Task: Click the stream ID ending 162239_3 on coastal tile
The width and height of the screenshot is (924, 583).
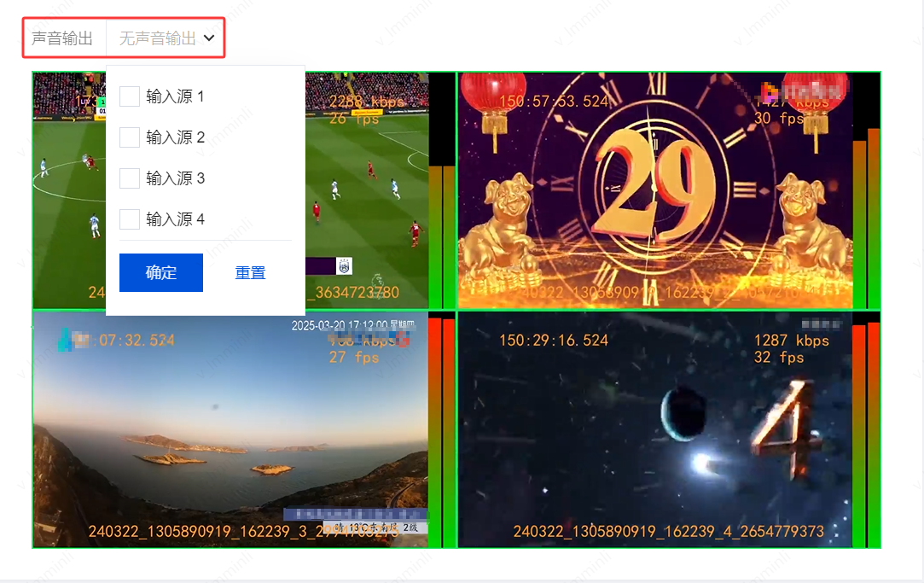Action: pos(243,531)
